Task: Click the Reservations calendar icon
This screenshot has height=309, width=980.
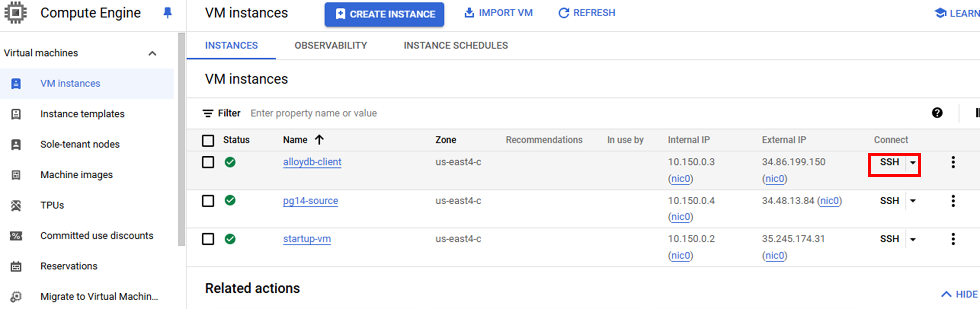Action: pos(16,266)
